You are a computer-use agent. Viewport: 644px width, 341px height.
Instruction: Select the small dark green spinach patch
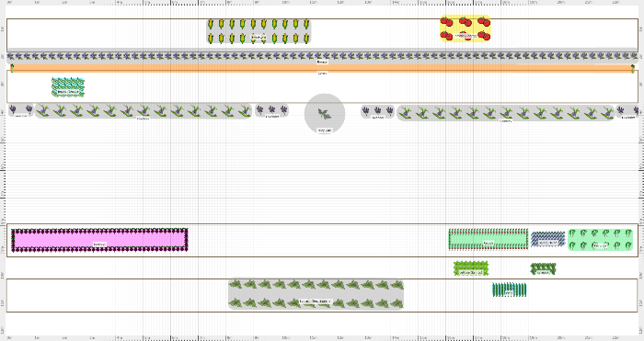543,268
